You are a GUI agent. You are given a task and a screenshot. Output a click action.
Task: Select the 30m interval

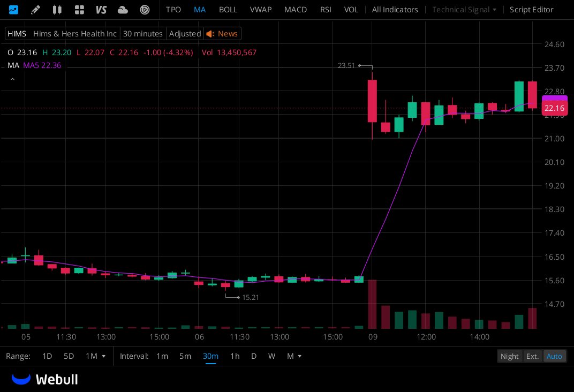click(x=210, y=356)
